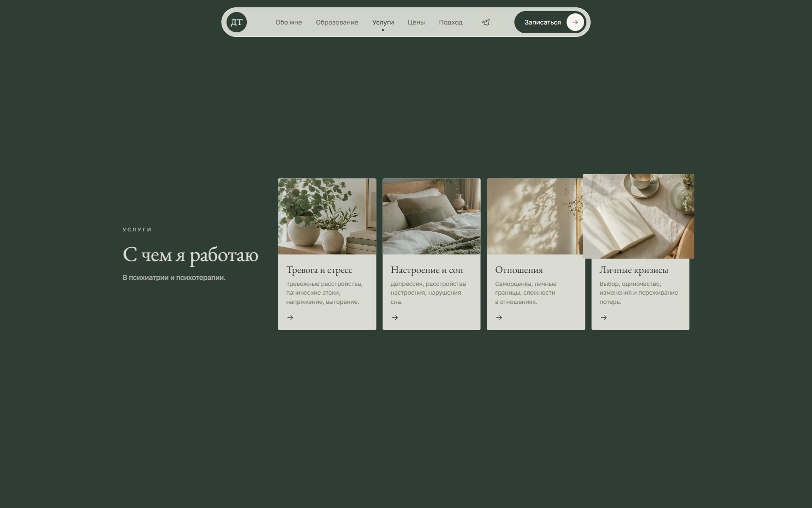
Task: Open the Тревога и стресс card title
Action: (x=319, y=270)
